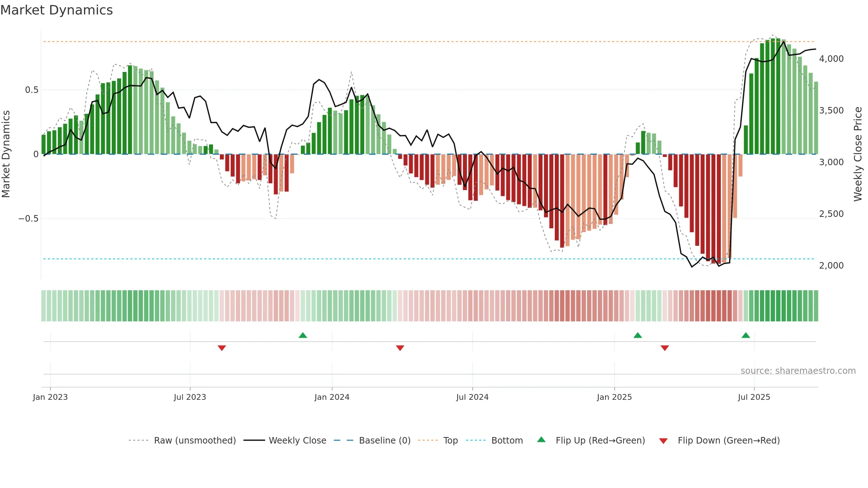Image resolution: width=868 pixels, height=488 pixels.
Task: Click the red flip-down triangle near April 2024
Action: (400, 348)
